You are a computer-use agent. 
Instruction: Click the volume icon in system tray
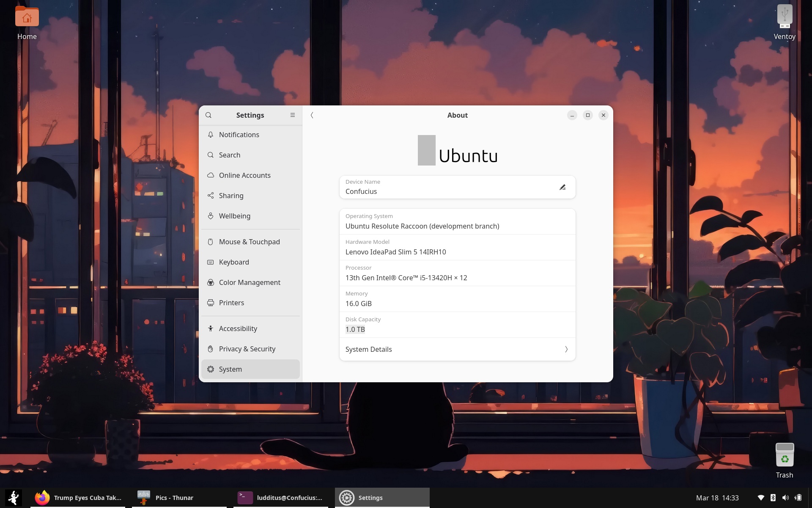coord(785,498)
